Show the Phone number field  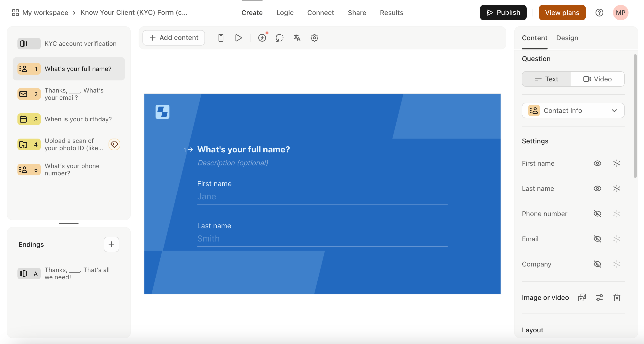coord(597,214)
